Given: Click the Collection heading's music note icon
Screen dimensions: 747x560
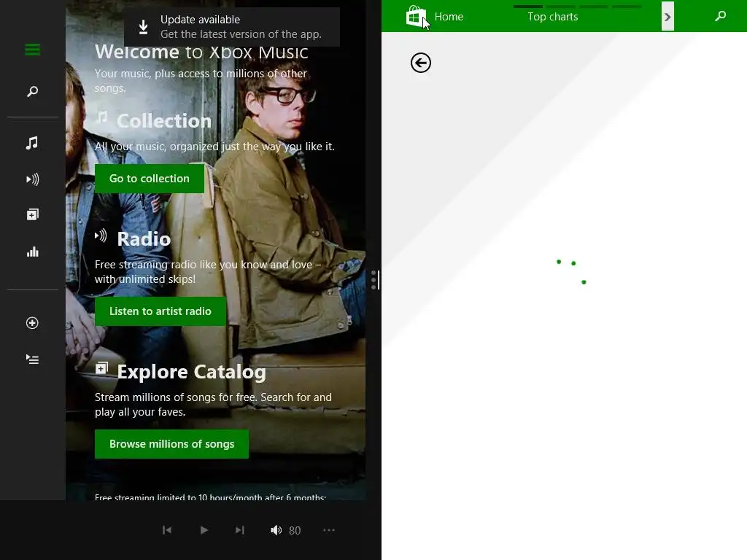Looking at the screenshot, I should click(x=101, y=117).
